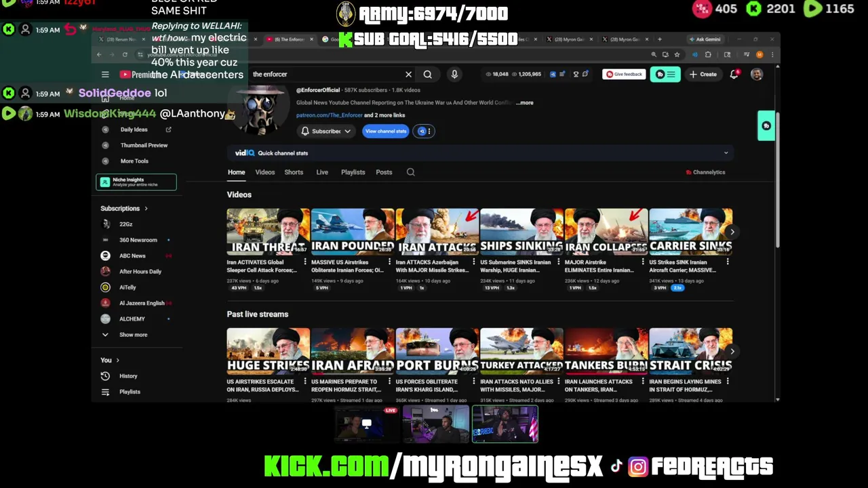Open AiTelly subscription
The height and width of the screenshot is (488, 868).
click(127, 287)
